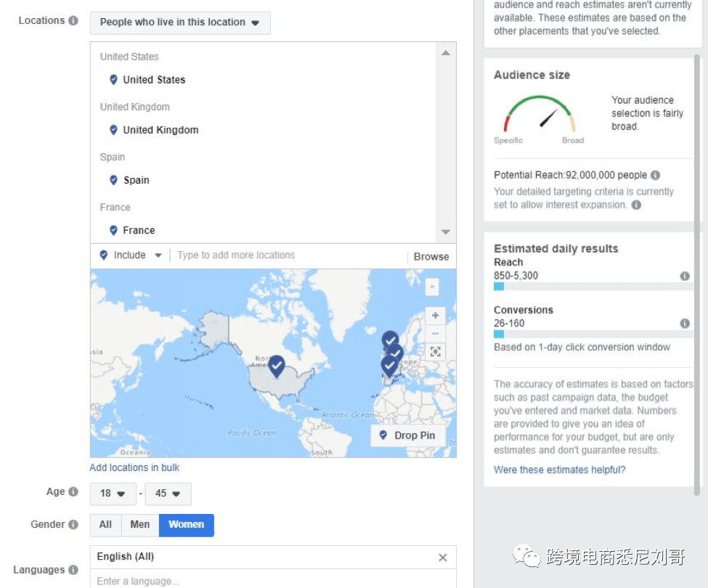Click the location pin beside United States
Image resolution: width=708 pixels, height=588 pixels.
tap(114, 80)
